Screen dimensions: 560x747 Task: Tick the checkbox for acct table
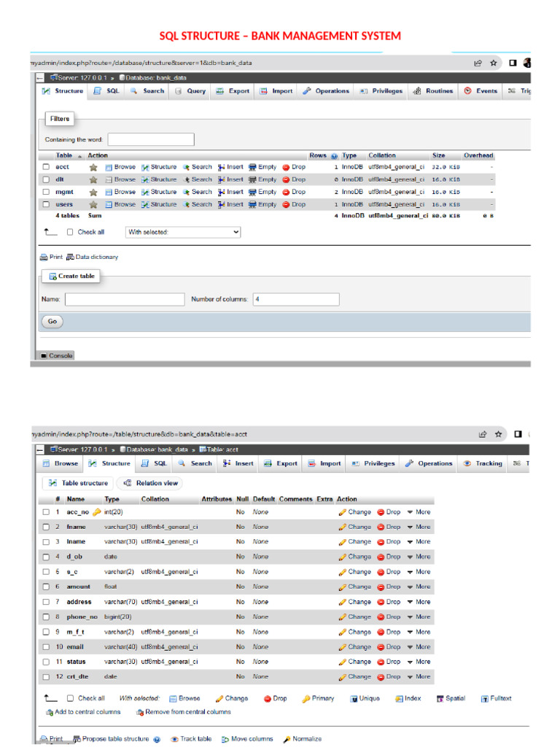tap(46, 167)
